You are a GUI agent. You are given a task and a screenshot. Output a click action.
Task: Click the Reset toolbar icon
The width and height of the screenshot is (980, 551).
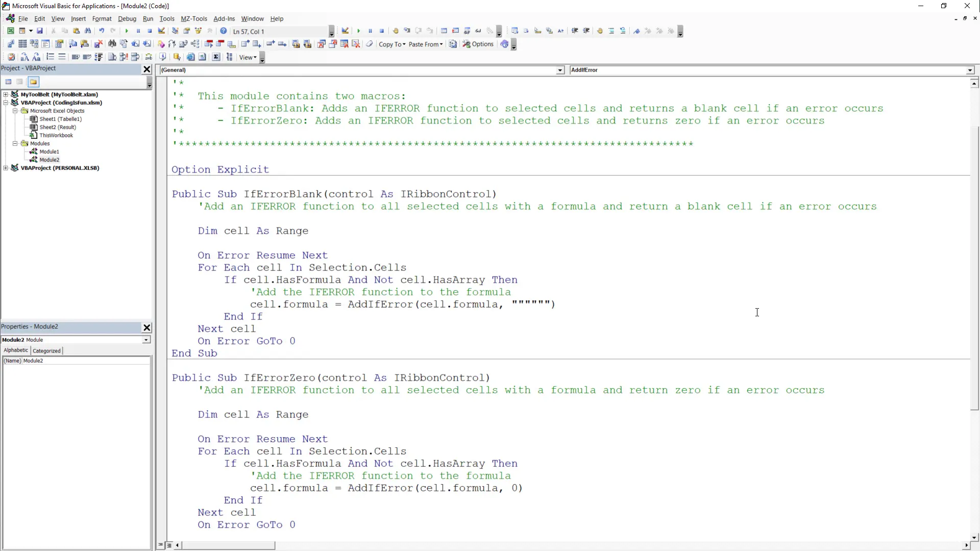pos(150,31)
